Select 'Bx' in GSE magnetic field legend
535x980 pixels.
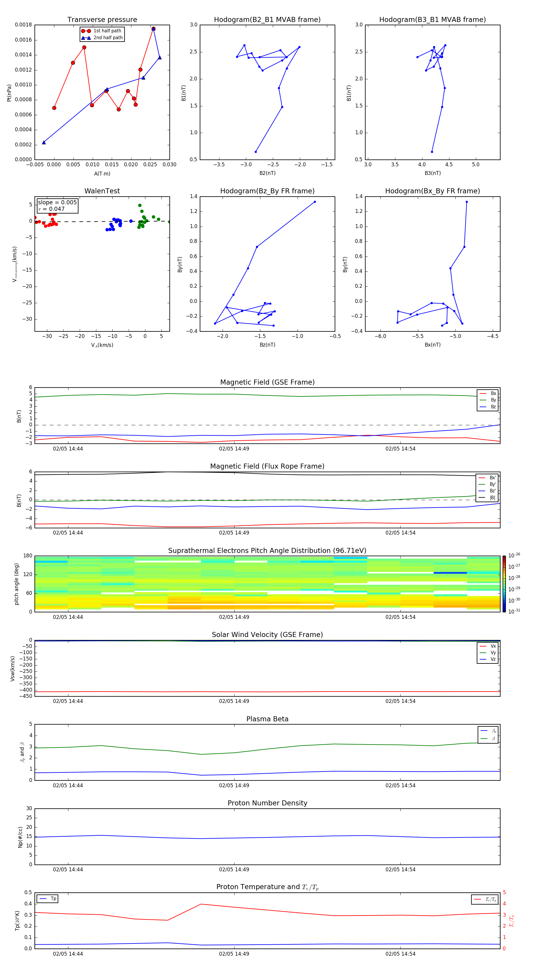[x=488, y=393]
